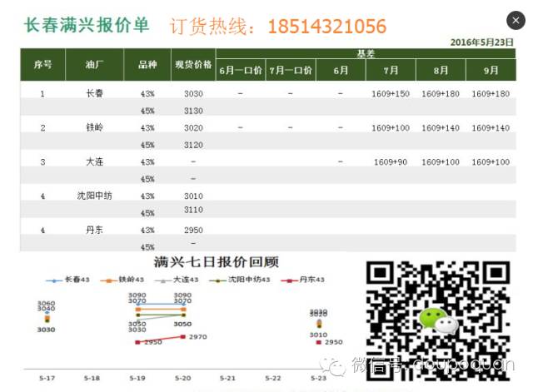533x392 pixels.
Task: Click the 7月一口价 column header
Action: pyautogui.click(x=291, y=70)
